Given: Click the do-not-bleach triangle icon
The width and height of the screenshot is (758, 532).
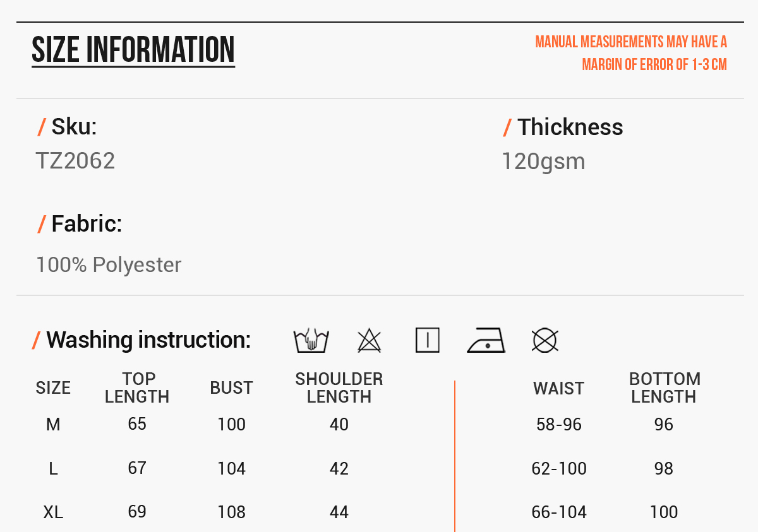Looking at the screenshot, I should 370,341.
